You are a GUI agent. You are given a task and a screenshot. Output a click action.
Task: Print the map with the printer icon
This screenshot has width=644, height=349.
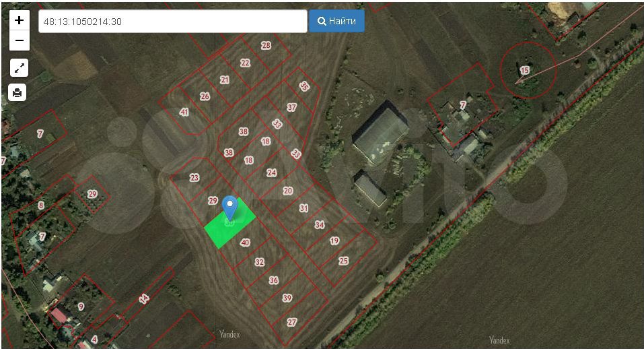coord(17,92)
